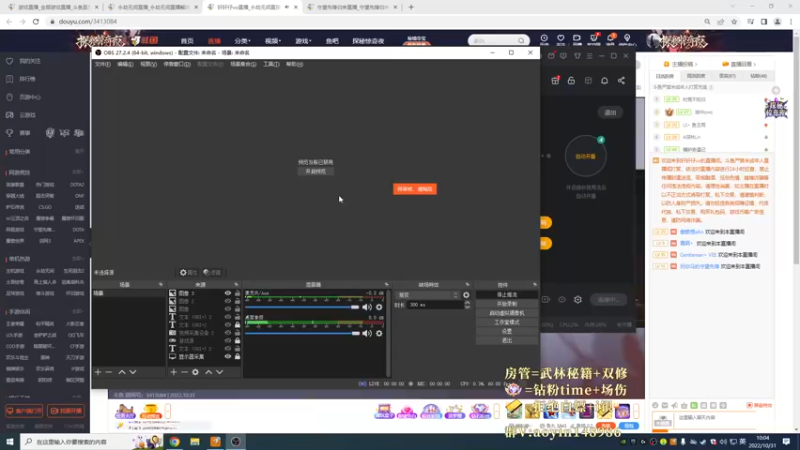Move the scene up in the OBS scenes panel

click(x=122, y=372)
